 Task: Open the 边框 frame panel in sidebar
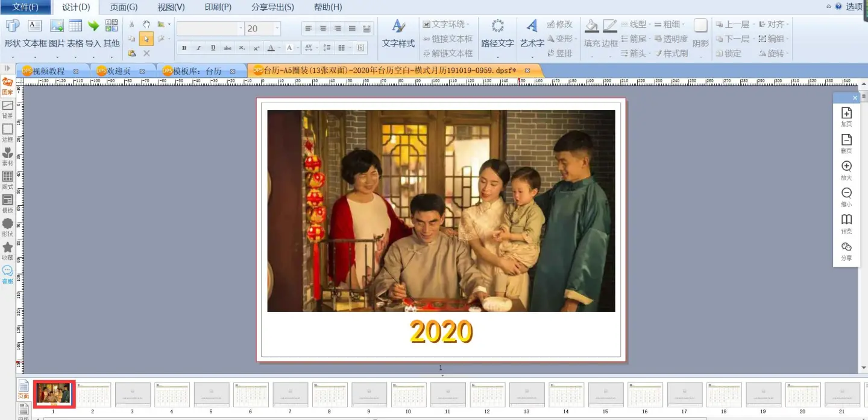point(7,133)
